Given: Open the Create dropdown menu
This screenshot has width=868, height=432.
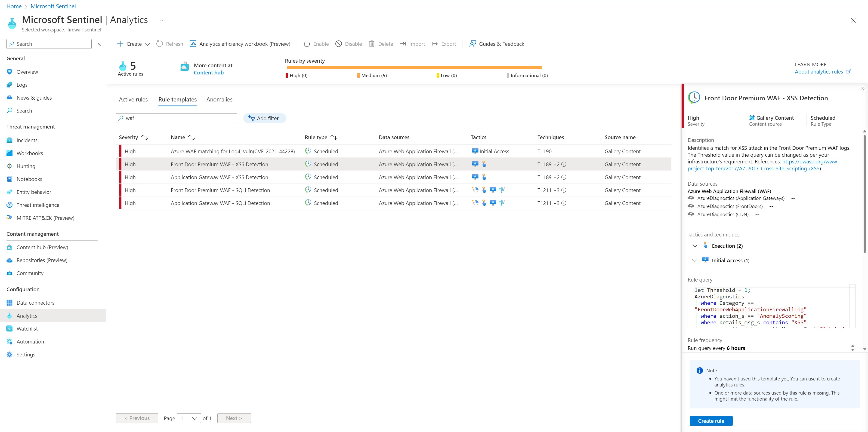Looking at the screenshot, I should click(133, 44).
